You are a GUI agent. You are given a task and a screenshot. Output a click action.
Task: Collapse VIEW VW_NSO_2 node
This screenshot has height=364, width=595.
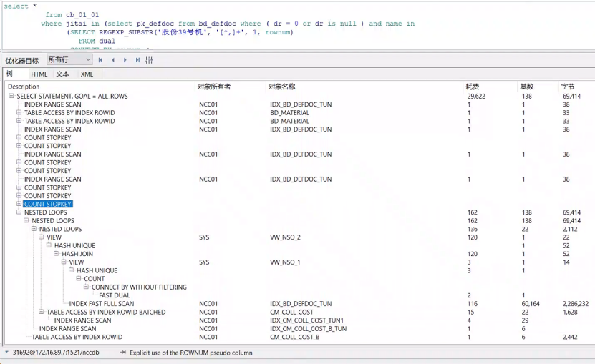tap(41, 237)
